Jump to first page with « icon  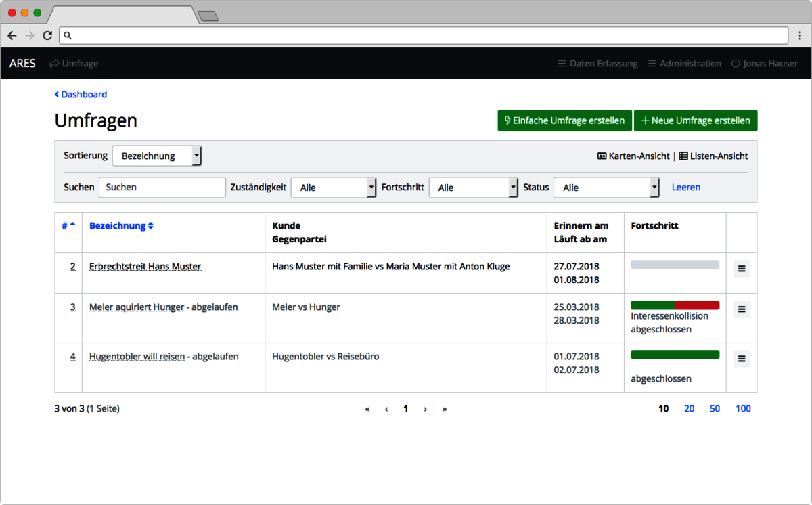(367, 409)
